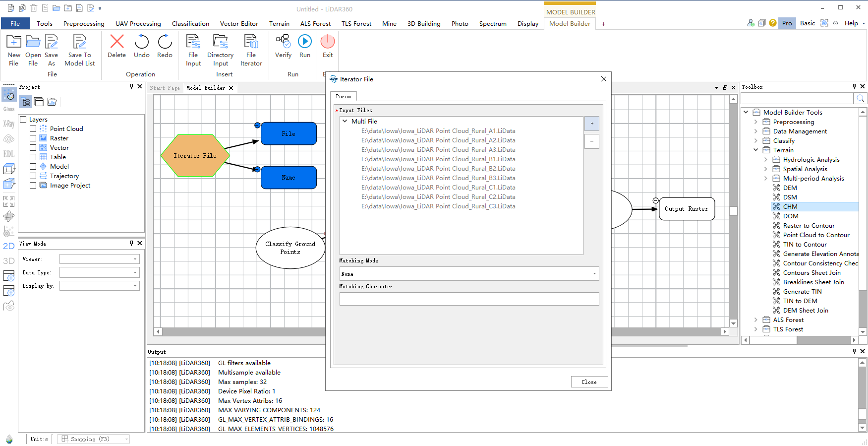Select the DEM tool in Toolbox
The width and height of the screenshot is (868, 446).
pyautogui.click(x=790, y=188)
